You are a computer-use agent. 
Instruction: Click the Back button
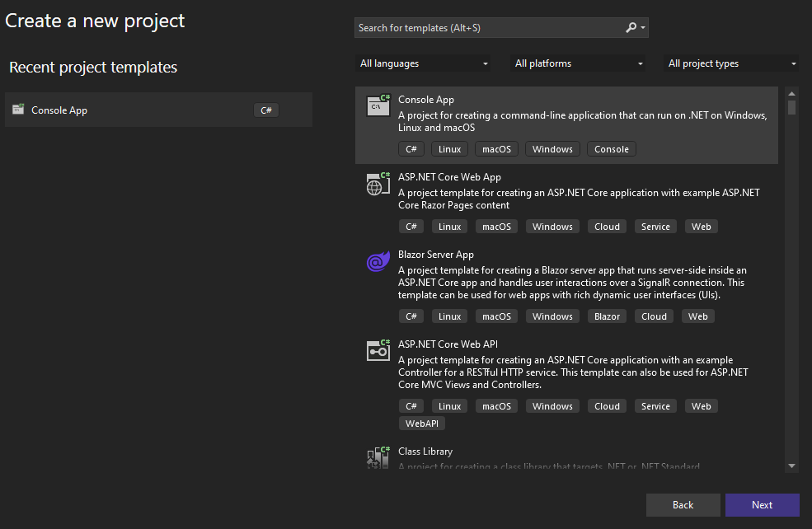[683, 505]
